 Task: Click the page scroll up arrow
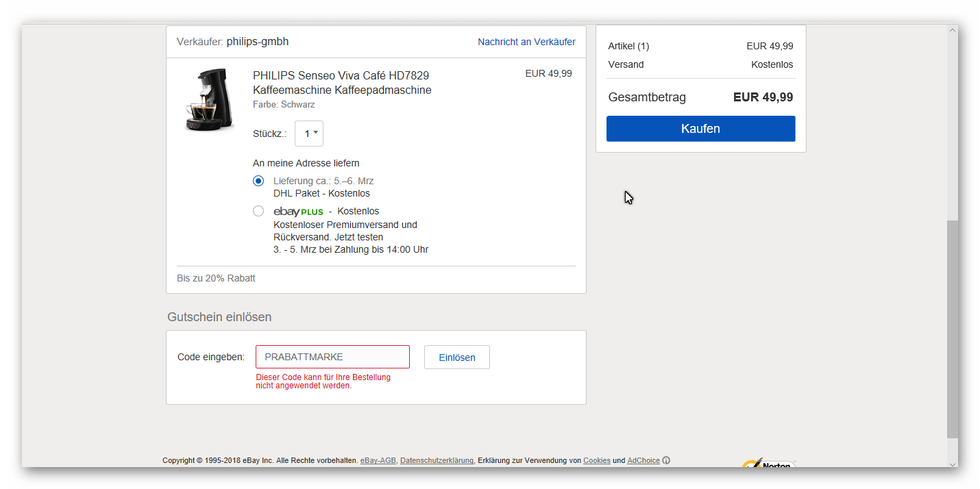point(953,30)
